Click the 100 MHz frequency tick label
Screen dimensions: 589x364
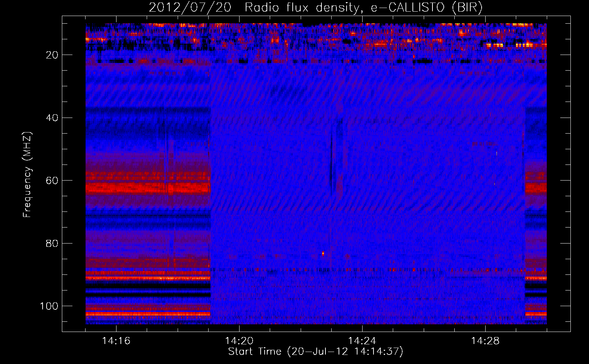[x=49, y=306]
